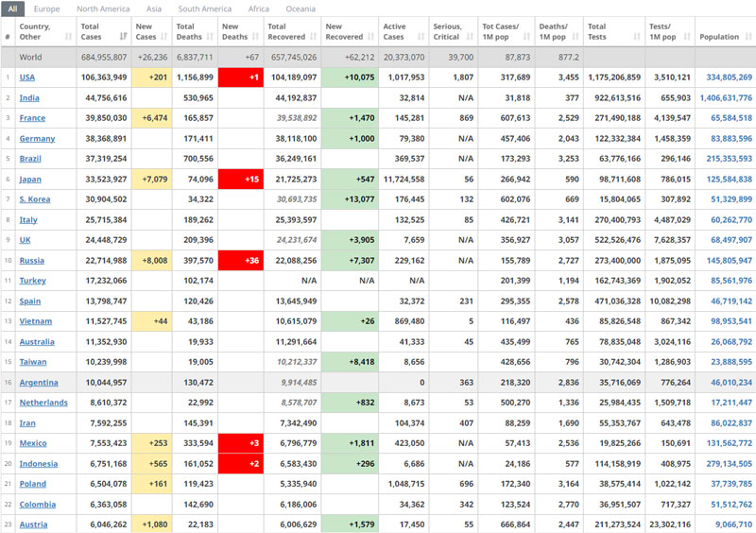Open the USA country link
This screenshot has height=533, width=756.
(27, 77)
